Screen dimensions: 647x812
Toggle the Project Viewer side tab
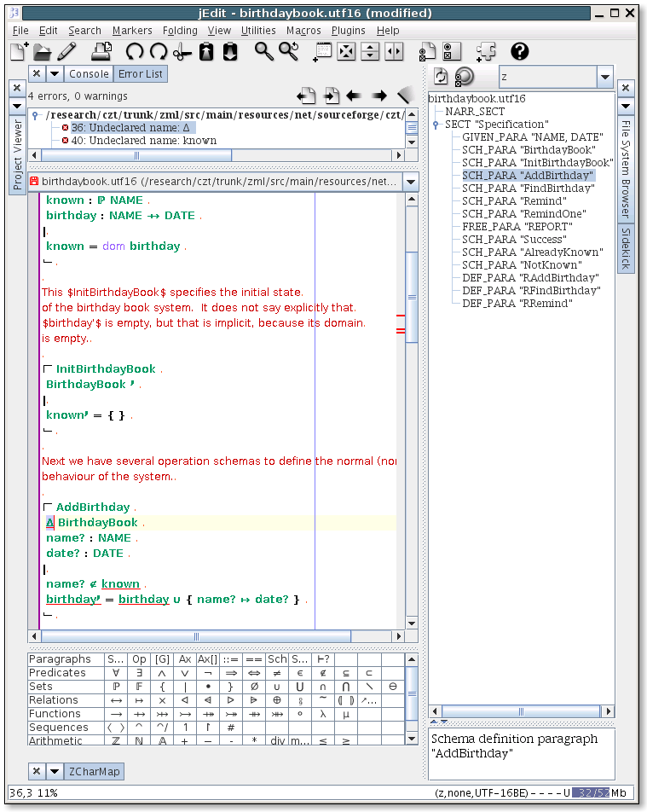click(x=17, y=155)
